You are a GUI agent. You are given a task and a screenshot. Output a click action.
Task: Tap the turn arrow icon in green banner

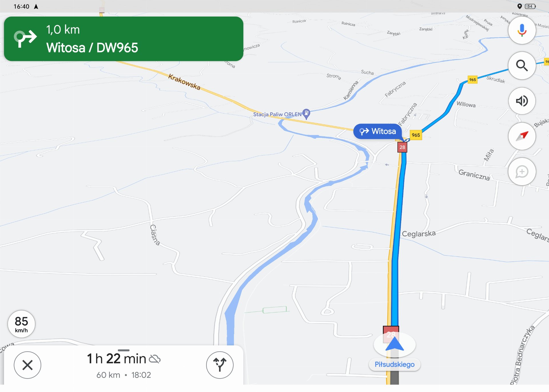[25, 38]
